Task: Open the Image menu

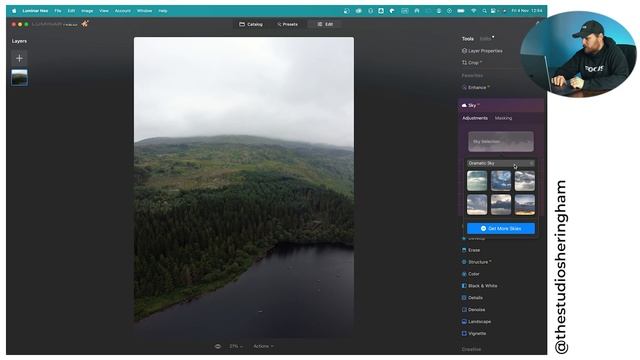Action: tap(87, 11)
